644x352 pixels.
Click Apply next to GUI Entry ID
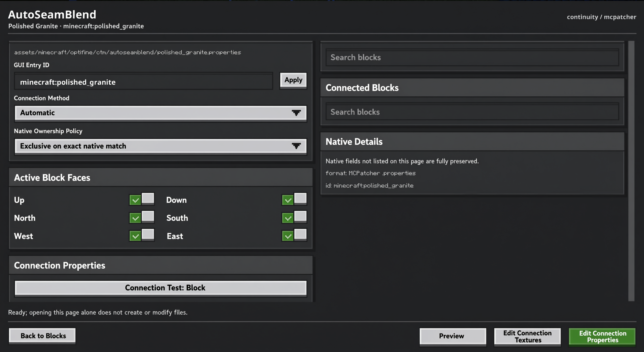pyautogui.click(x=293, y=81)
